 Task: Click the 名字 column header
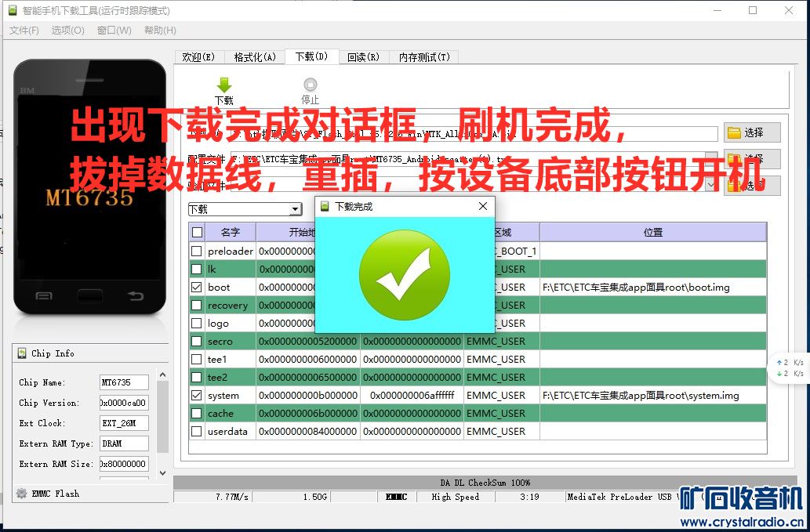231,232
